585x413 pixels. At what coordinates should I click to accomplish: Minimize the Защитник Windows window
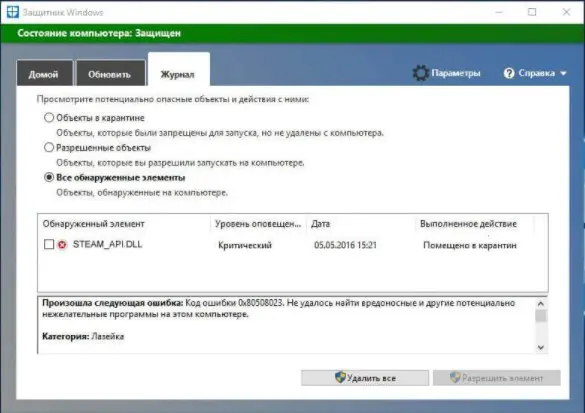[499, 12]
